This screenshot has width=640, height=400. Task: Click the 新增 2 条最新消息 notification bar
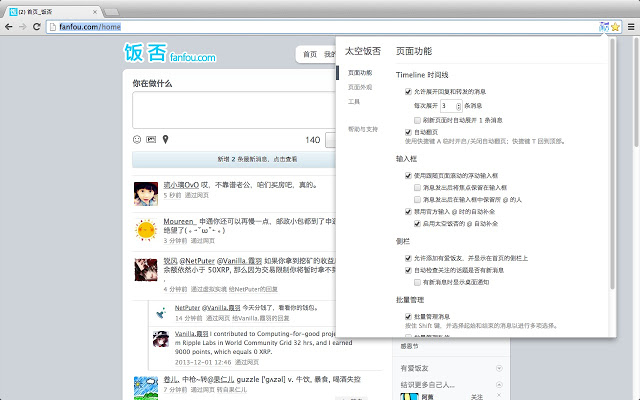(x=234, y=159)
